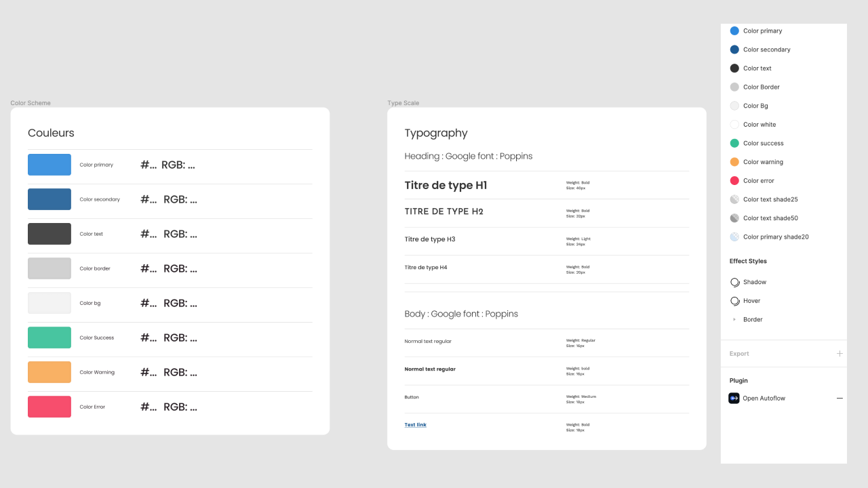Click the underlined Text link element
This screenshot has height=488, width=868.
[x=415, y=424]
